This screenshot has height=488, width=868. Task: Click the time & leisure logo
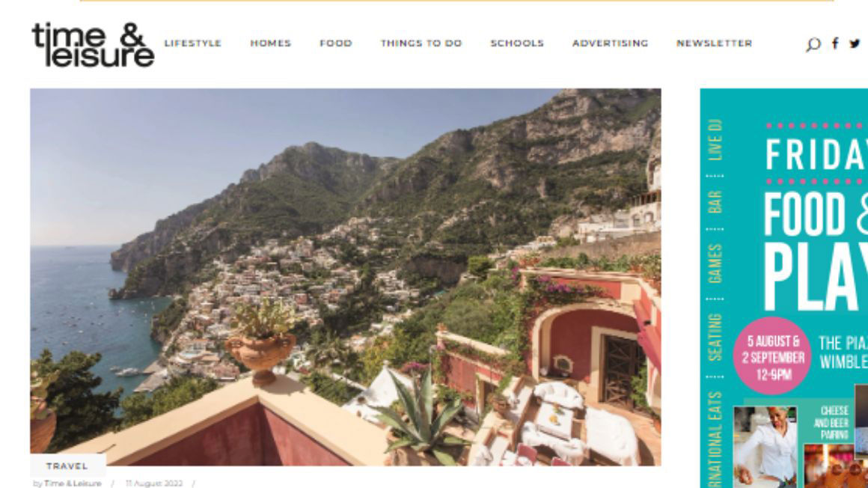point(93,44)
